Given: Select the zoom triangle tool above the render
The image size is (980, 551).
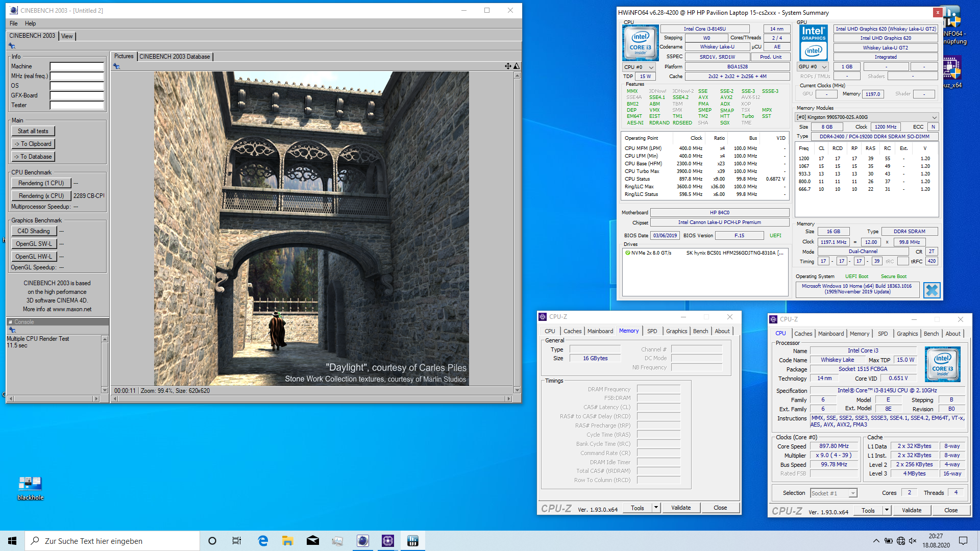Looking at the screenshot, I should (x=517, y=66).
